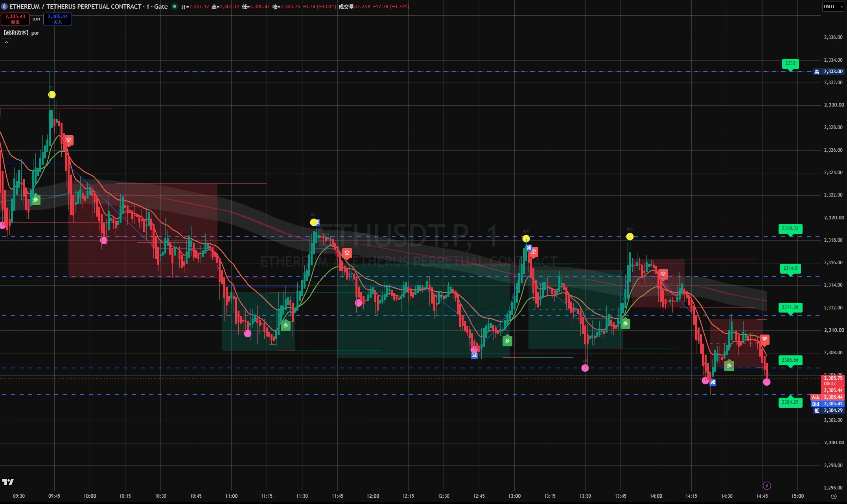Click the pink circle marker near 13:30
The height and width of the screenshot is (504, 847).
(x=585, y=368)
